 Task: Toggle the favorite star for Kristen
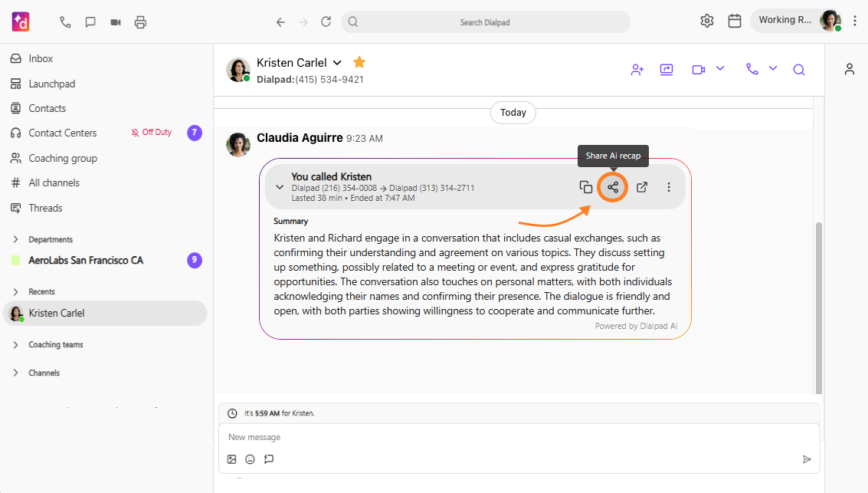(x=359, y=62)
